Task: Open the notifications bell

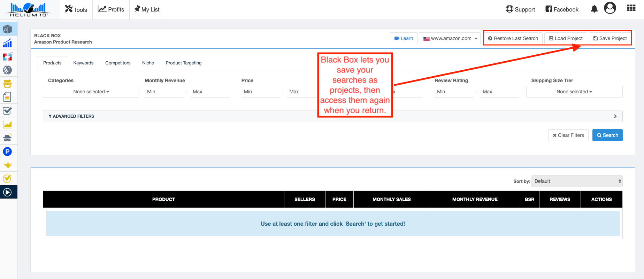Action: pyautogui.click(x=594, y=9)
